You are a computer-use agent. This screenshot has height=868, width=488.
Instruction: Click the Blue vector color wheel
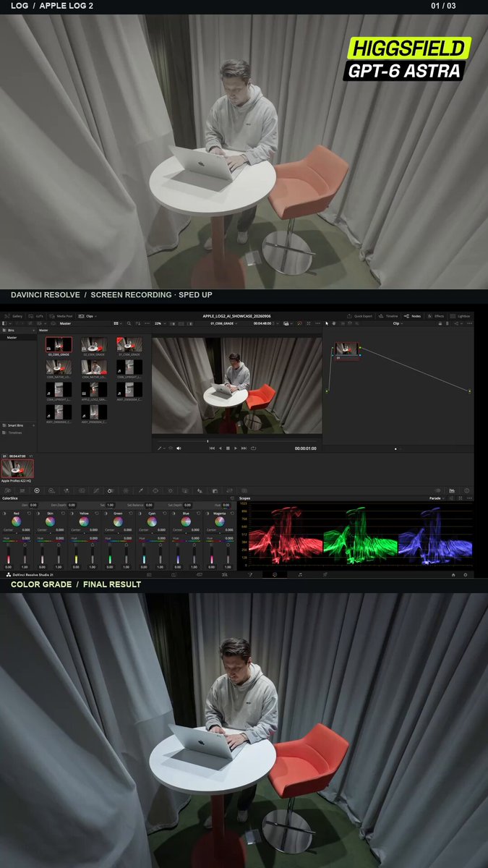pyautogui.click(x=186, y=521)
